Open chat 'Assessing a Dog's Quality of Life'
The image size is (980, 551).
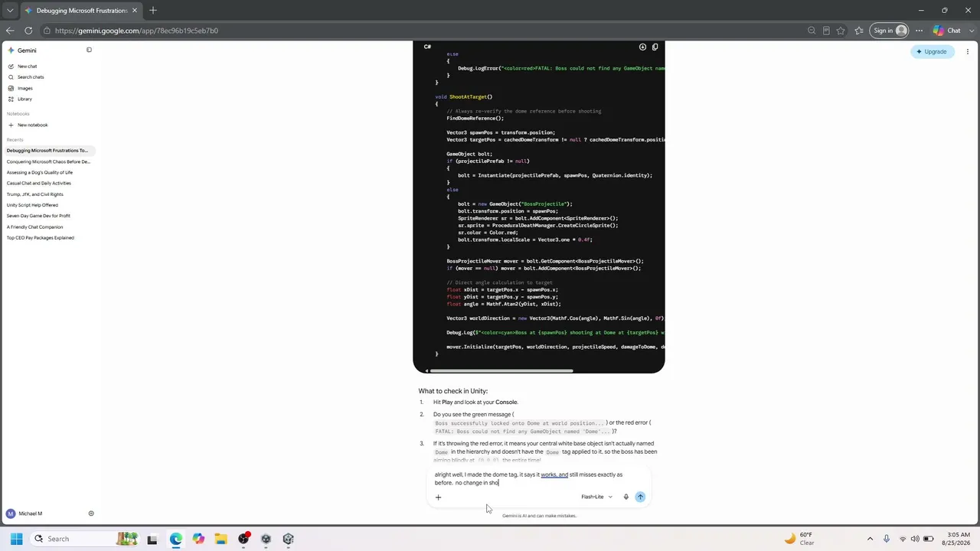point(40,172)
